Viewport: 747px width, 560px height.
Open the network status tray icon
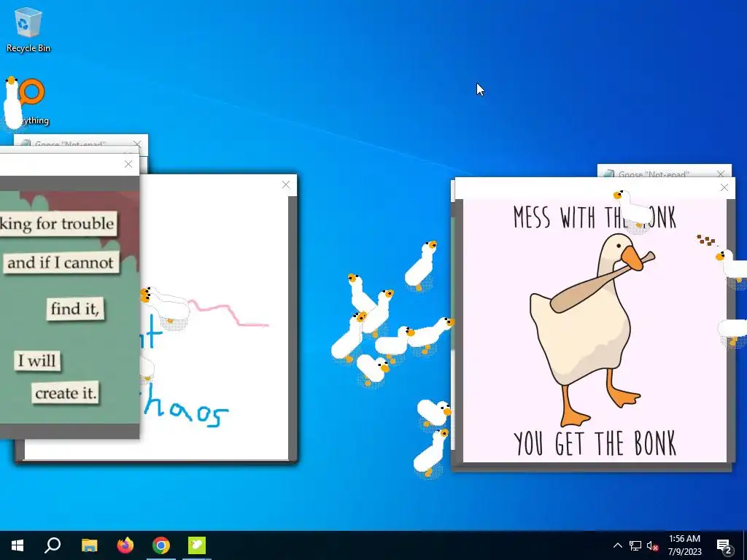click(x=635, y=545)
